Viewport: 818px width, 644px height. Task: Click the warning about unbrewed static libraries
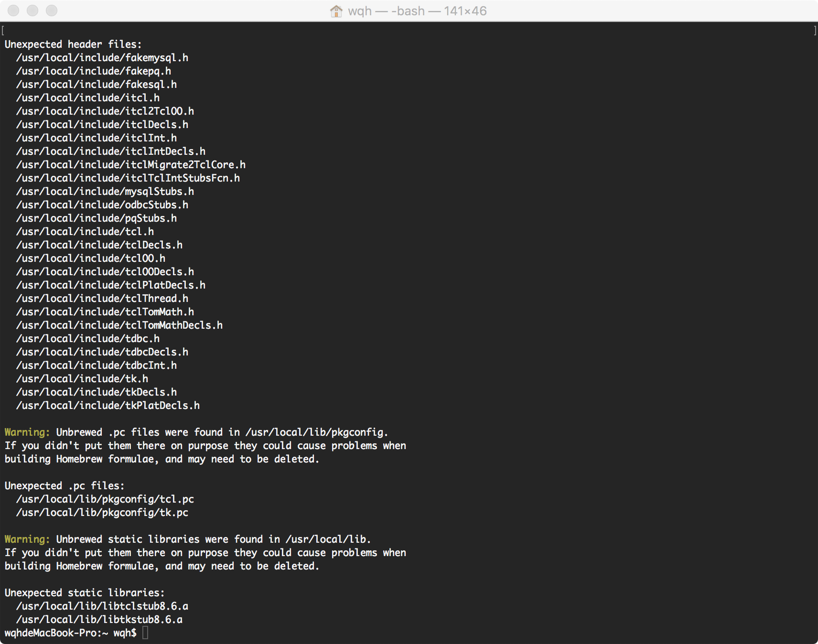click(205, 553)
